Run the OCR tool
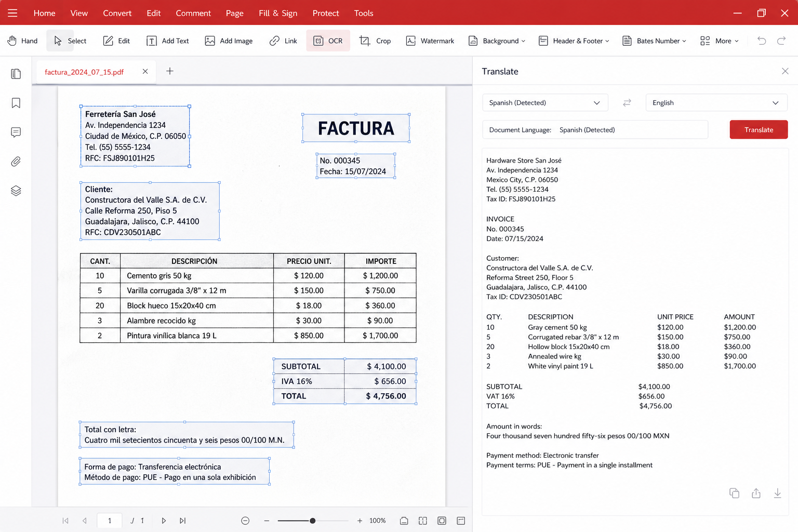 (328, 41)
